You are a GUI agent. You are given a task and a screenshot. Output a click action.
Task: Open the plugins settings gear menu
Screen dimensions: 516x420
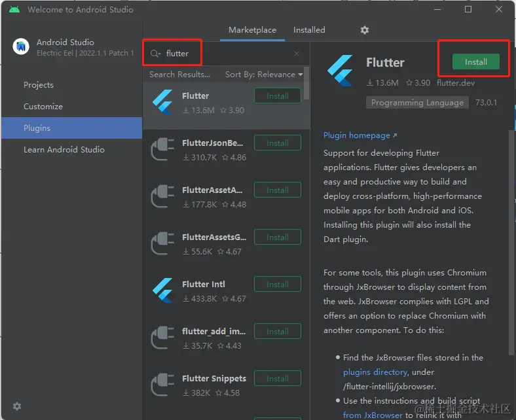[x=364, y=30]
